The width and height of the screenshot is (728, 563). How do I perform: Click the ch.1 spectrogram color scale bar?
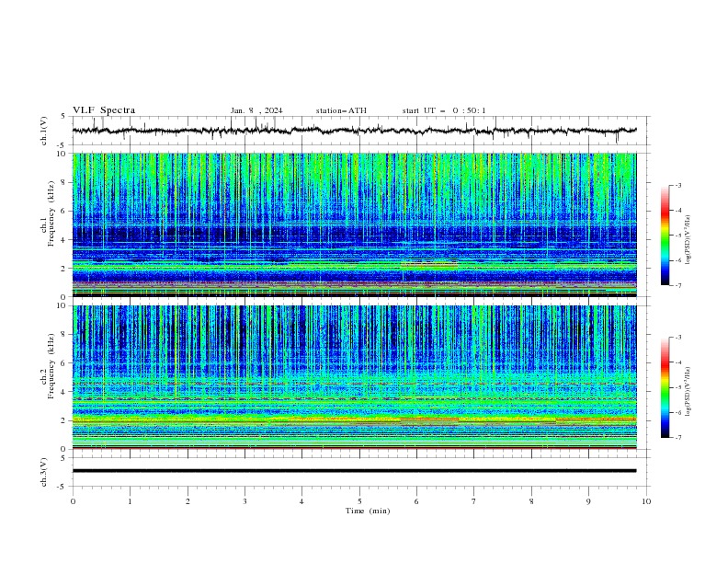(x=665, y=236)
